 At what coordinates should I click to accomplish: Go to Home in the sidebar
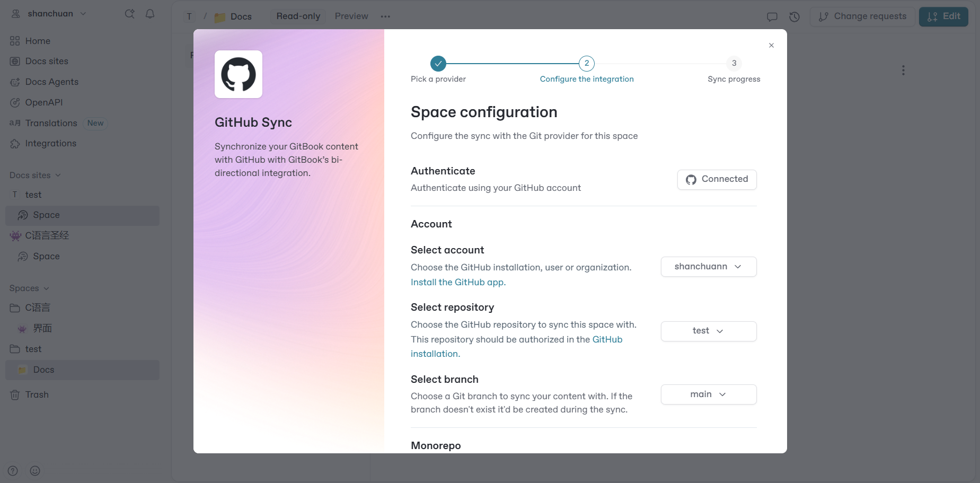point(82,41)
